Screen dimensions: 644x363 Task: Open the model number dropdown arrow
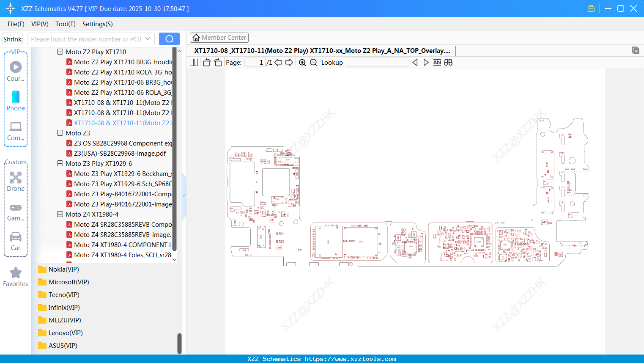(148, 39)
